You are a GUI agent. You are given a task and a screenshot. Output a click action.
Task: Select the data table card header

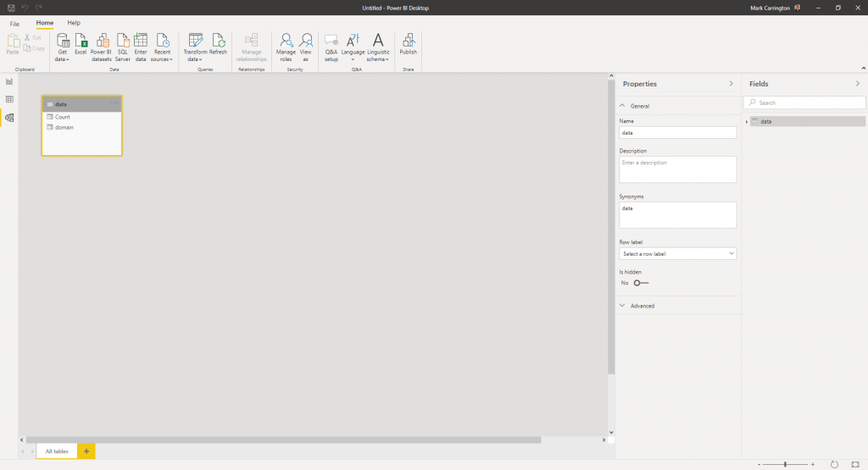click(81, 104)
